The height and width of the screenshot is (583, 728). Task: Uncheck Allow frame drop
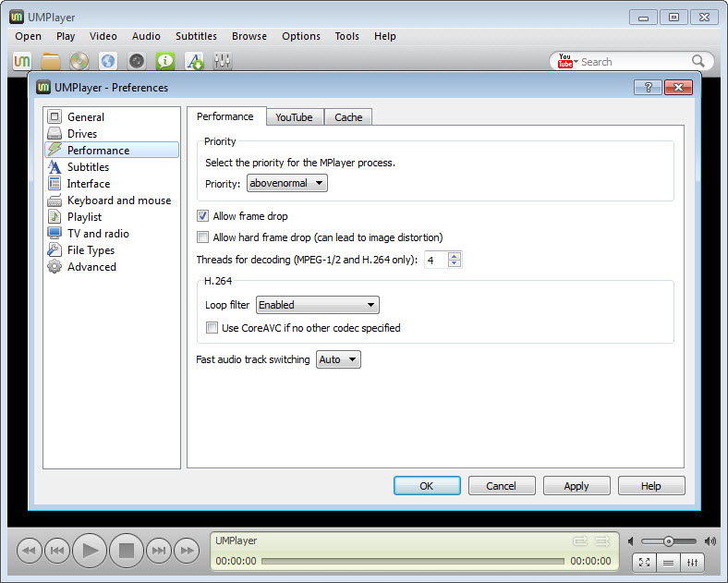[x=203, y=216]
